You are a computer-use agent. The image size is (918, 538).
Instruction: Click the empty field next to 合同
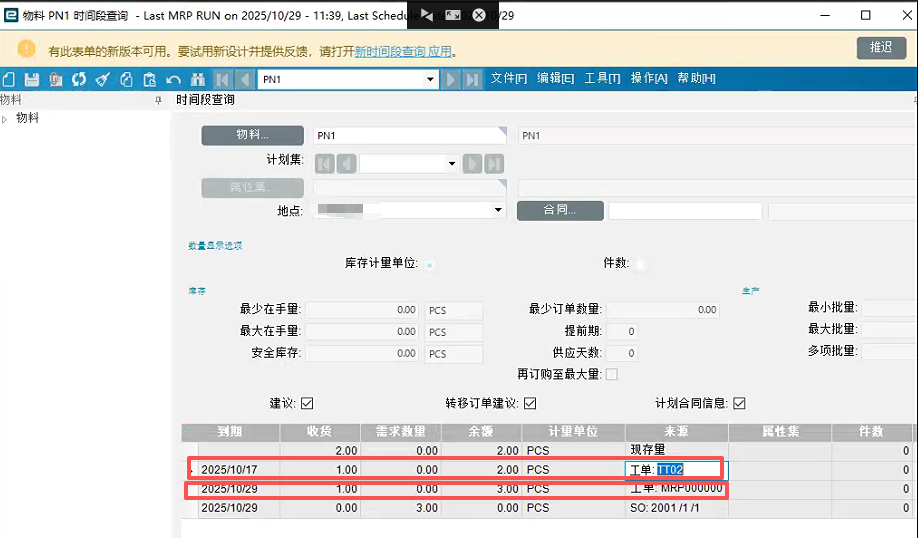coord(685,211)
